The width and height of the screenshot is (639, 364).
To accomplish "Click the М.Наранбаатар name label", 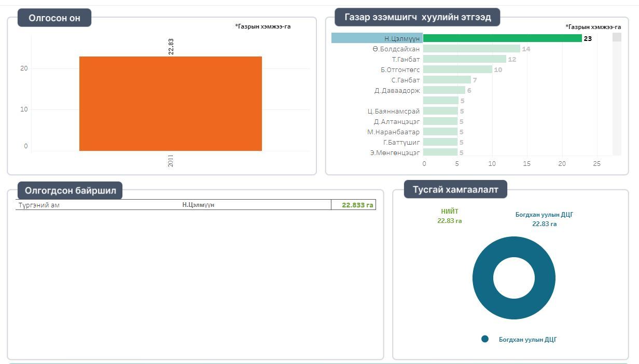I will 393,132.
